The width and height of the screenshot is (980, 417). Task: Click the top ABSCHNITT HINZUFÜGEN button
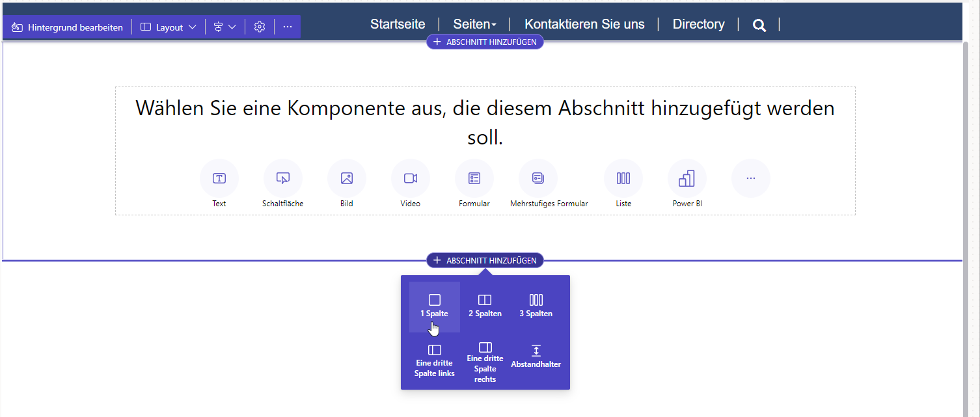[x=485, y=41]
